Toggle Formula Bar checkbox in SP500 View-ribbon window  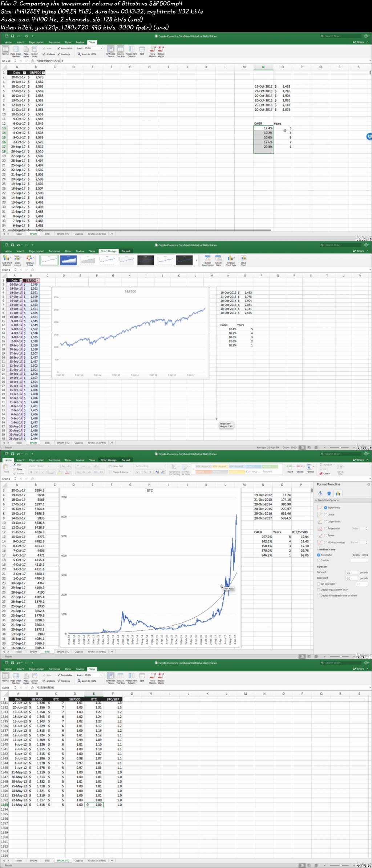click(58, 48)
